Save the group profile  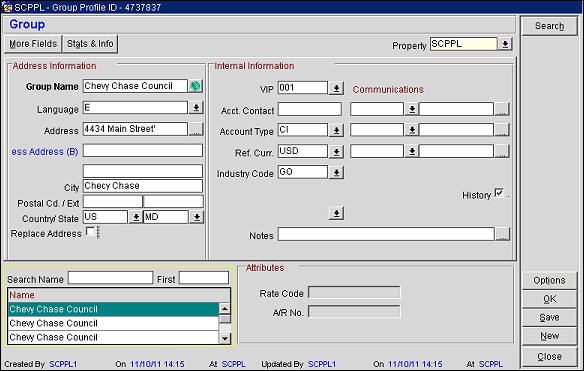click(549, 318)
